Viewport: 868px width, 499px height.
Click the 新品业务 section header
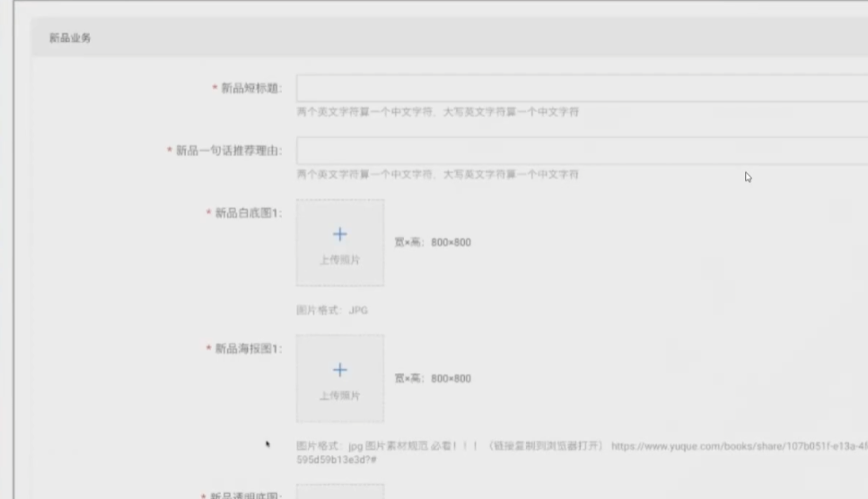(70, 39)
